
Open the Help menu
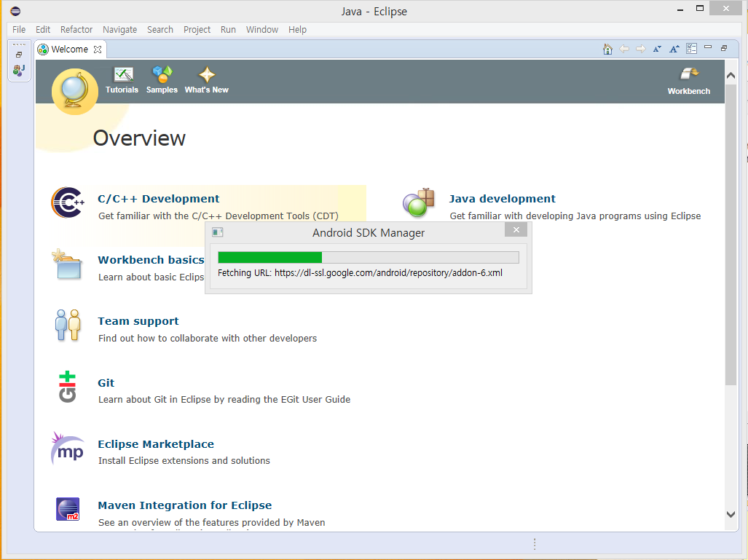point(297,30)
